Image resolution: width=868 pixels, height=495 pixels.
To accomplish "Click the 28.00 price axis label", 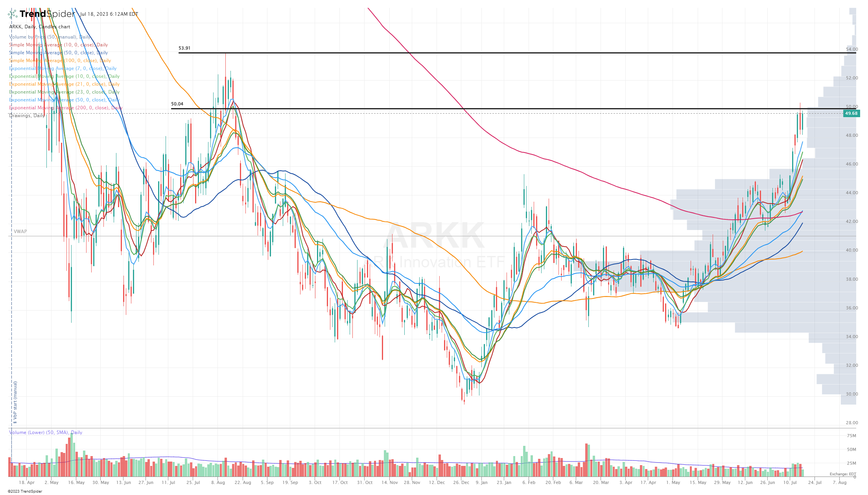I will point(852,423).
